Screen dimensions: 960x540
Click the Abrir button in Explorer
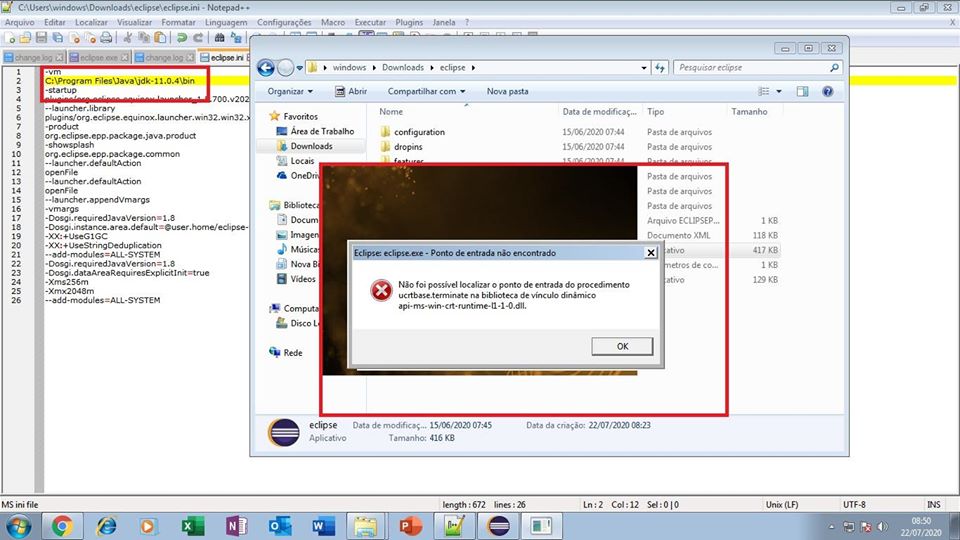[351, 91]
